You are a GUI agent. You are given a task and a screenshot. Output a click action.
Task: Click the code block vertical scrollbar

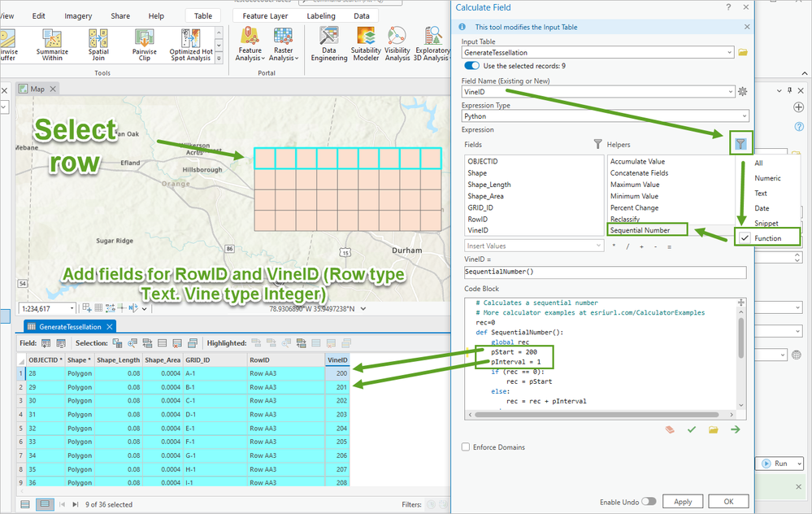pos(741,338)
